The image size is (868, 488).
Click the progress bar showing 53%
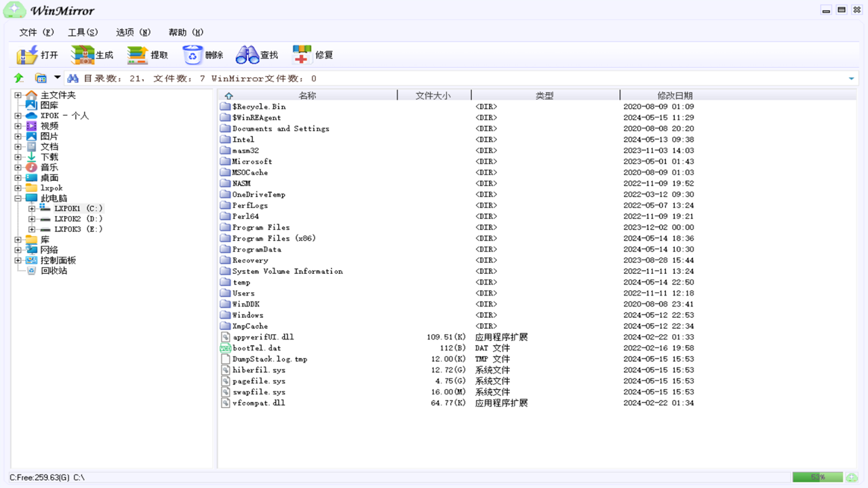[817, 477]
